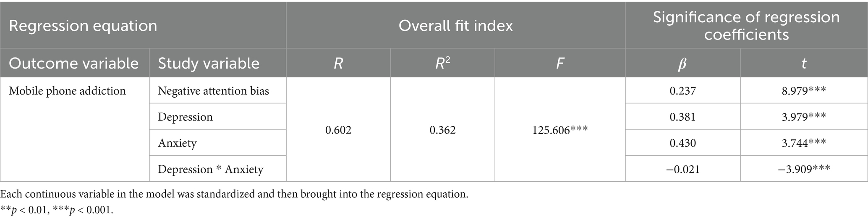Viewport: 868px width, 220px height.
Task: Click the R column header
Action: click(x=338, y=63)
